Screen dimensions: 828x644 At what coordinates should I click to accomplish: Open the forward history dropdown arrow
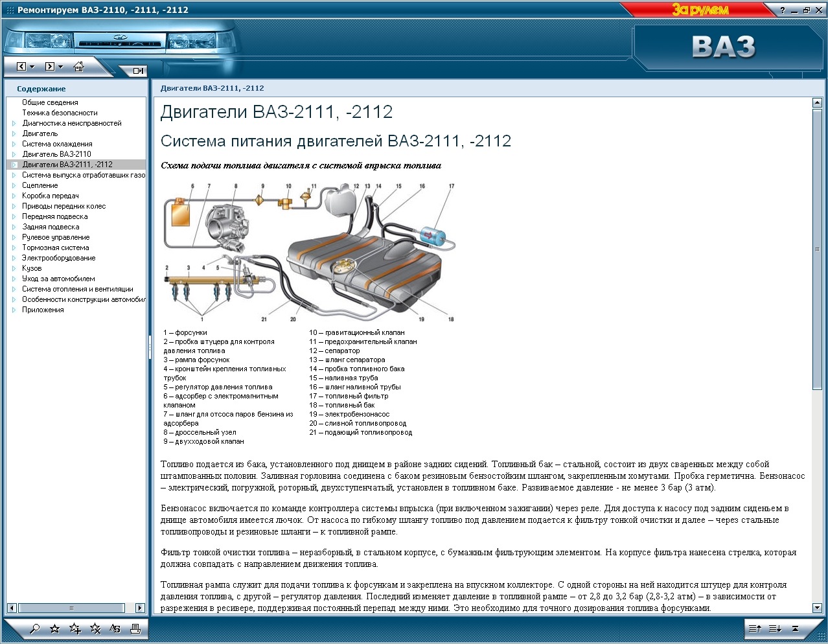pyautogui.click(x=60, y=67)
